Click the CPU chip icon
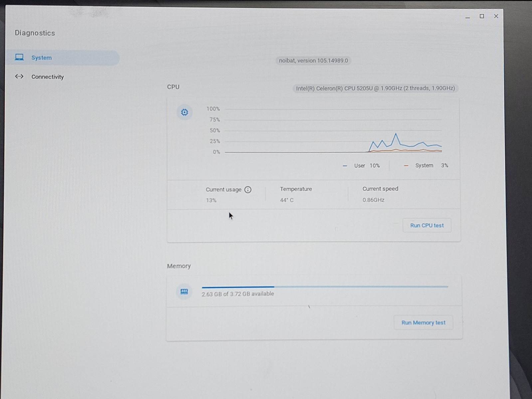The width and height of the screenshot is (532, 399). click(184, 112)
